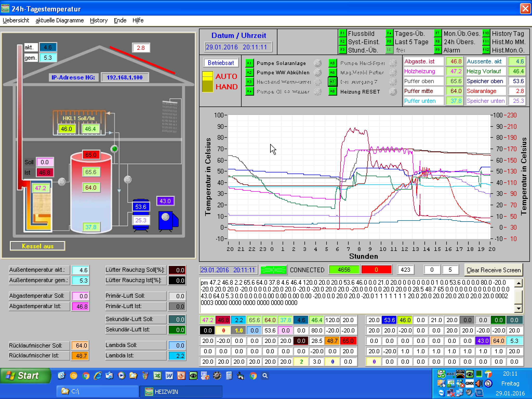Image resolution: width=532 pixels, height=399 pixels.
Task: Click the blue pump icon in house diagram
Action: point(168,220)
